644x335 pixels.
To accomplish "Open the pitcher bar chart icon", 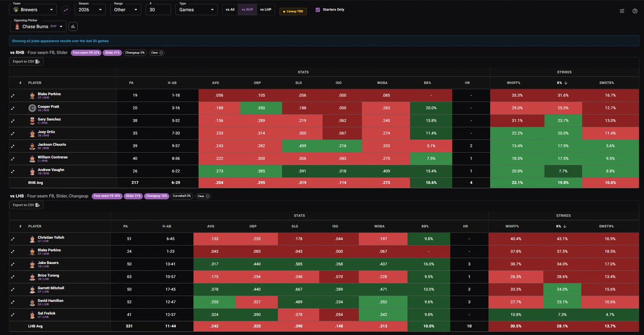I will (73, 26).
